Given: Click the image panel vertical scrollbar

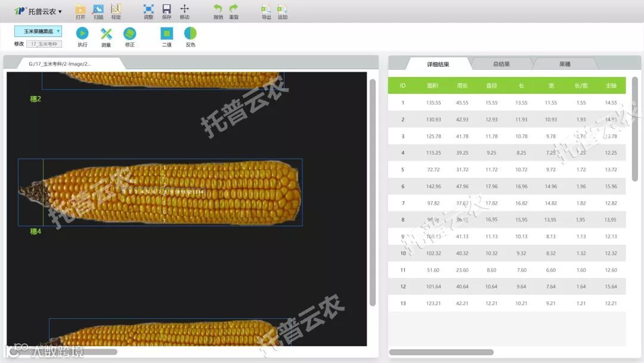Looking at the screenshot, I should pyautogui.click(x=373, y=192).
